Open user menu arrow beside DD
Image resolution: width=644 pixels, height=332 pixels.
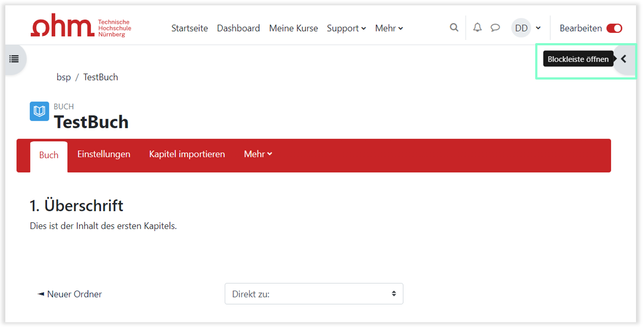538,28
